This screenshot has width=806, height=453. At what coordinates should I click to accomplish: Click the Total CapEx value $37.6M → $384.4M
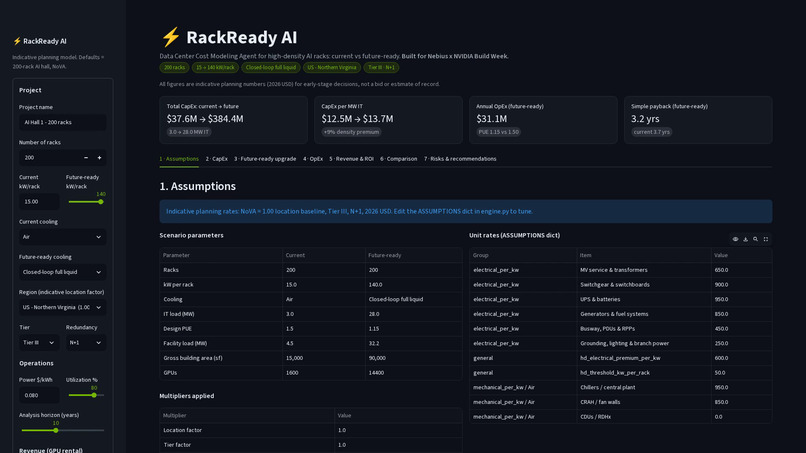pyautogui.click(x=205, y=119)
